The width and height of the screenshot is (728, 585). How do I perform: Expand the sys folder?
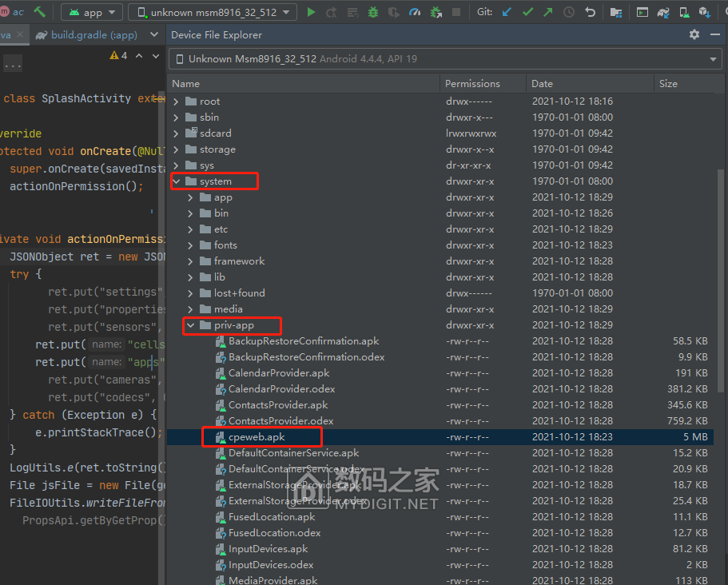pos(176,165)
